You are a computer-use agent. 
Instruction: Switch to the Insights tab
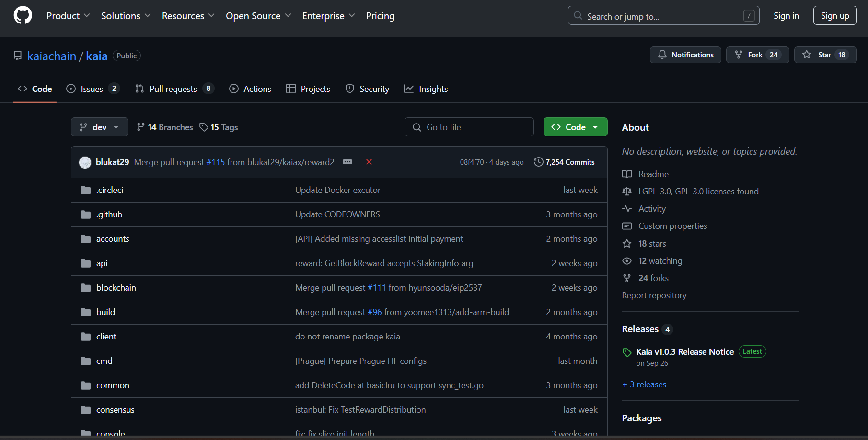point(426,89)
